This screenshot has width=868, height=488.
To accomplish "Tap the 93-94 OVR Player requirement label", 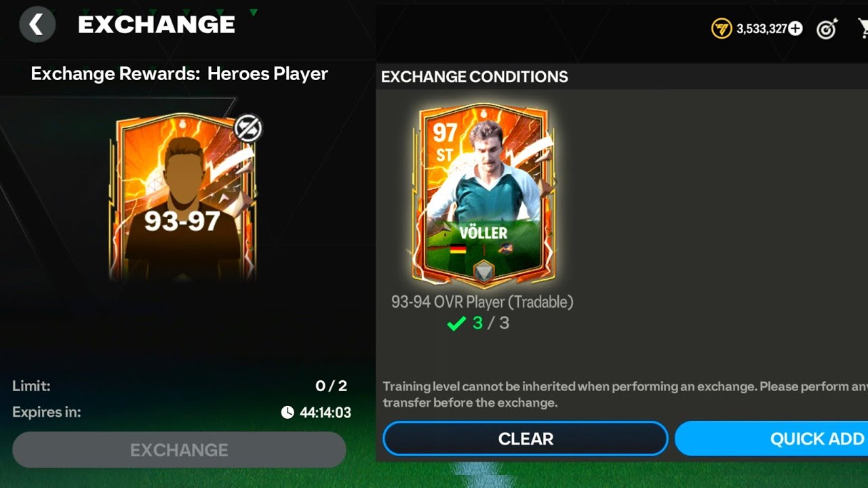I will click(x=482, y=302).
